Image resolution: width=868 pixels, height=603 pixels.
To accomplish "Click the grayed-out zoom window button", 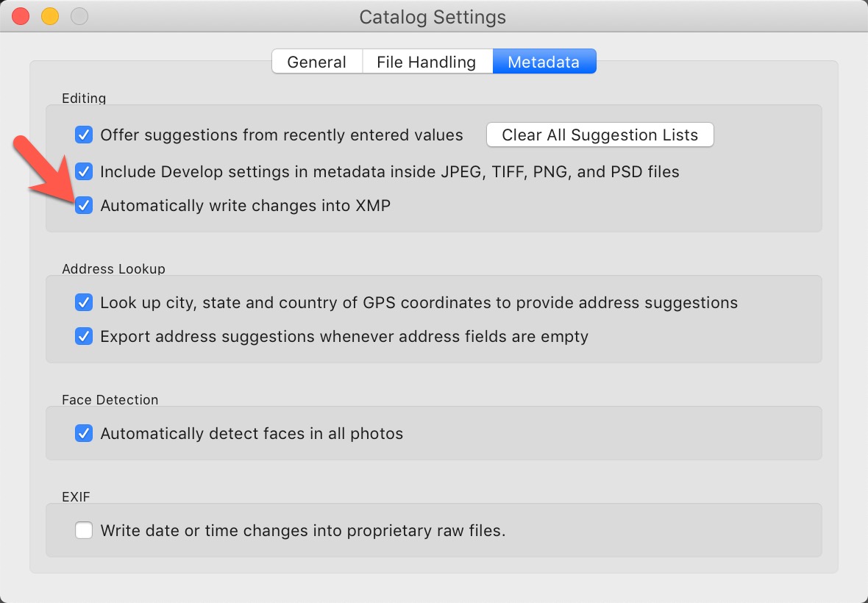I will coord(79,16).
